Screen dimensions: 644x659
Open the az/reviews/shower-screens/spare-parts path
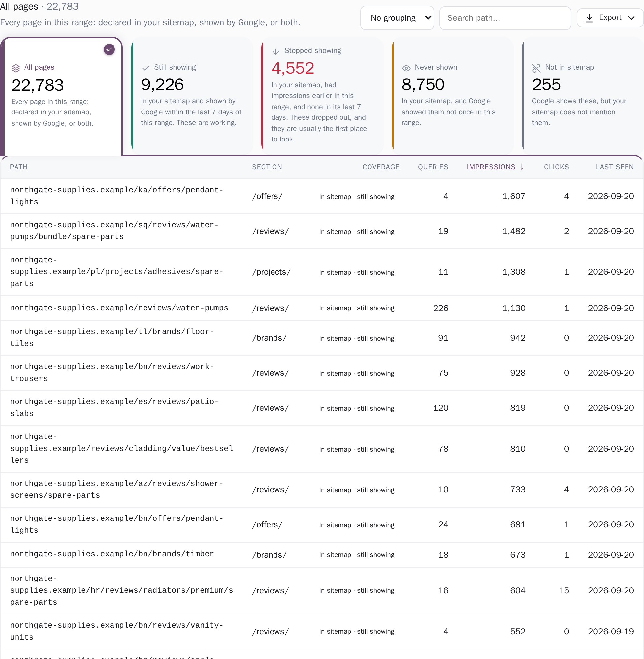point(117,489)
